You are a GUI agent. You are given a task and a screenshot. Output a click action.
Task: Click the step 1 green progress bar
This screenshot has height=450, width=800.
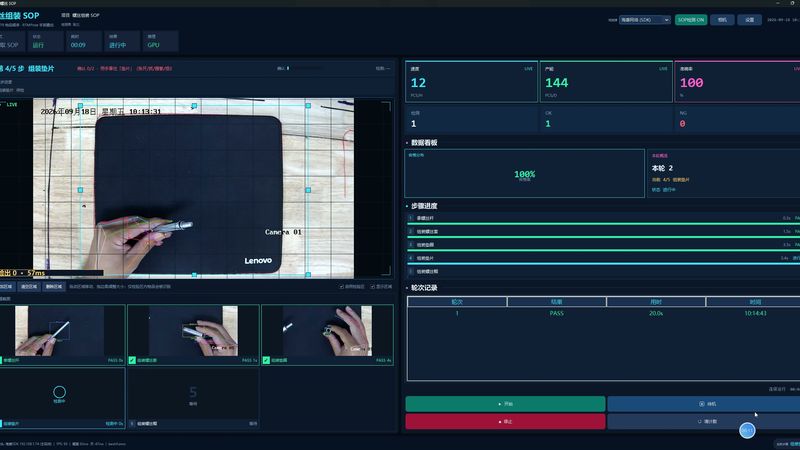click(x=603, y=224)
